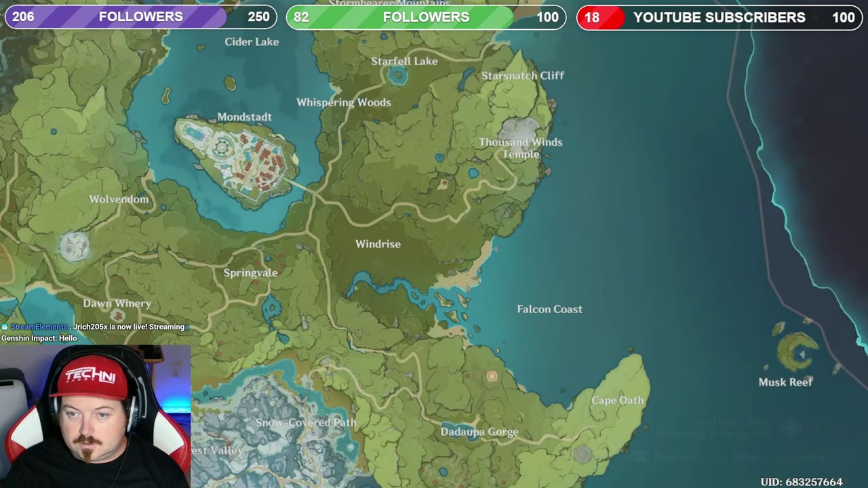Screen dimensions: 868x488
Task: Click the StreamElements username in chat
Action: [39, 327]
